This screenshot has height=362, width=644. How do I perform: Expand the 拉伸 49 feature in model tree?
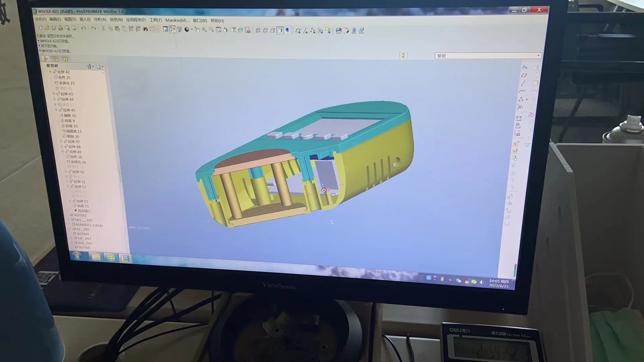[62, 152]
